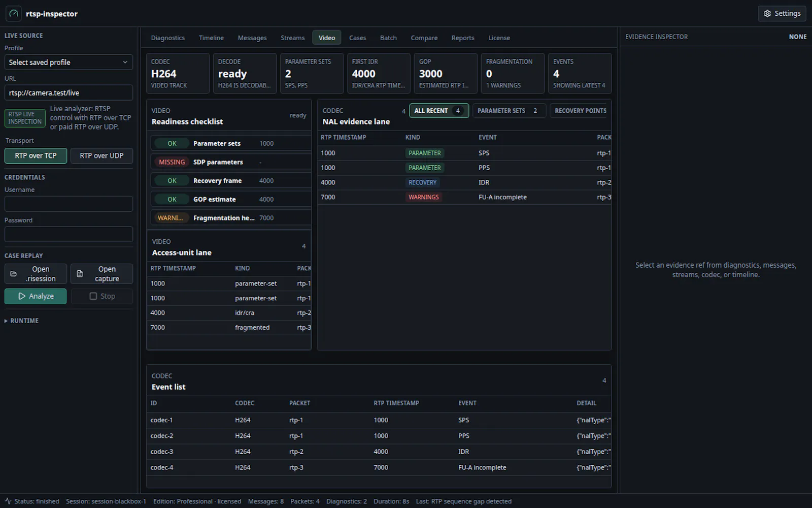The height and width of the screenshot is (508, 812).
Task: Select the fragmented access-unit row
Action: click(x=229, y=328)
